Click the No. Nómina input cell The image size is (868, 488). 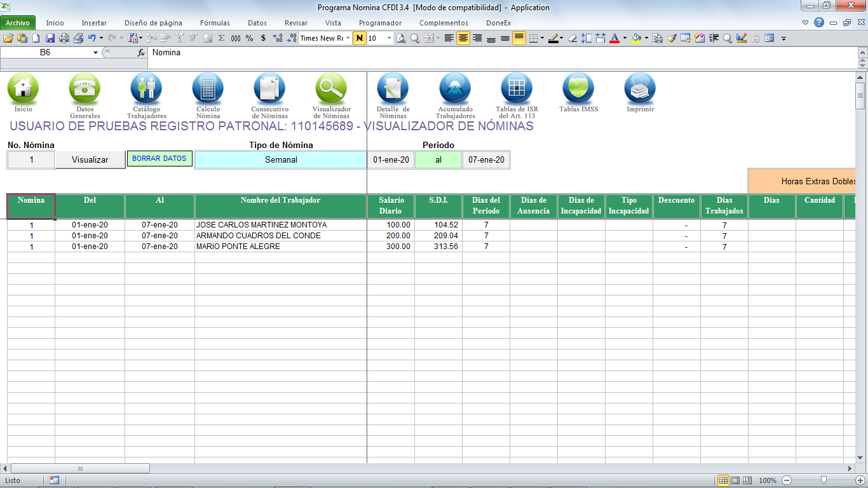[31, 160]
